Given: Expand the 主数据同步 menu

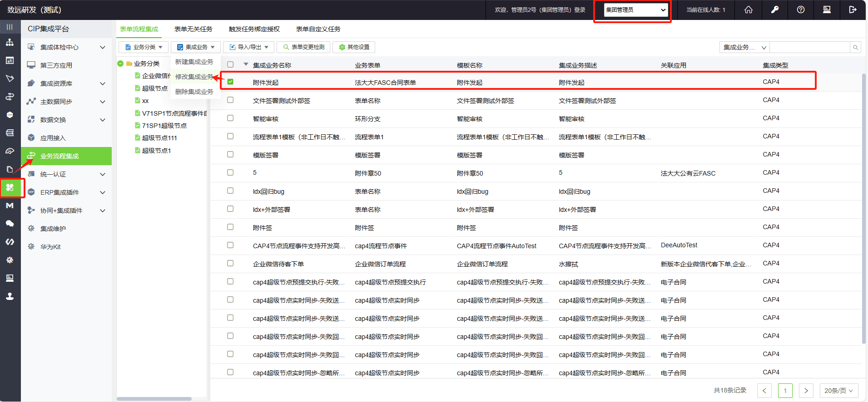Looking at the screenshot, I should [x=66, y=102].
